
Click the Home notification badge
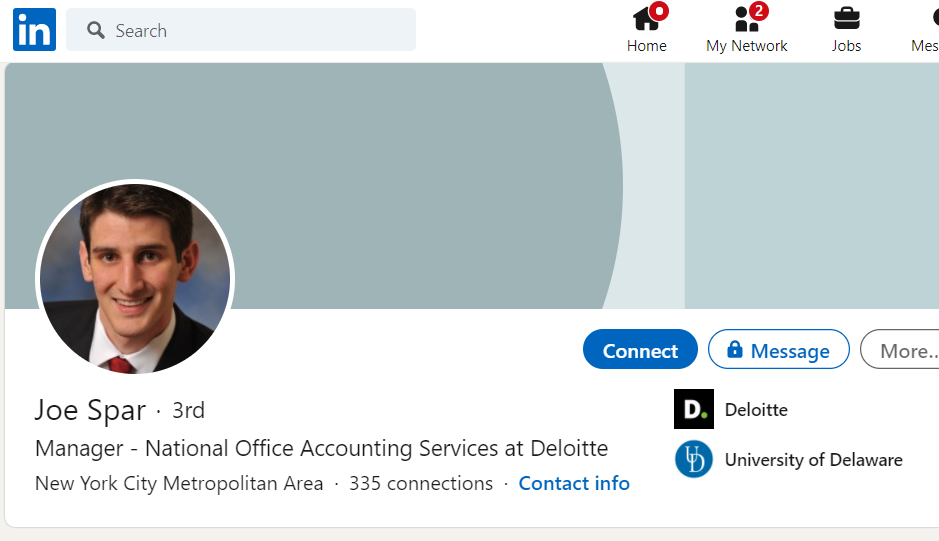658,11
